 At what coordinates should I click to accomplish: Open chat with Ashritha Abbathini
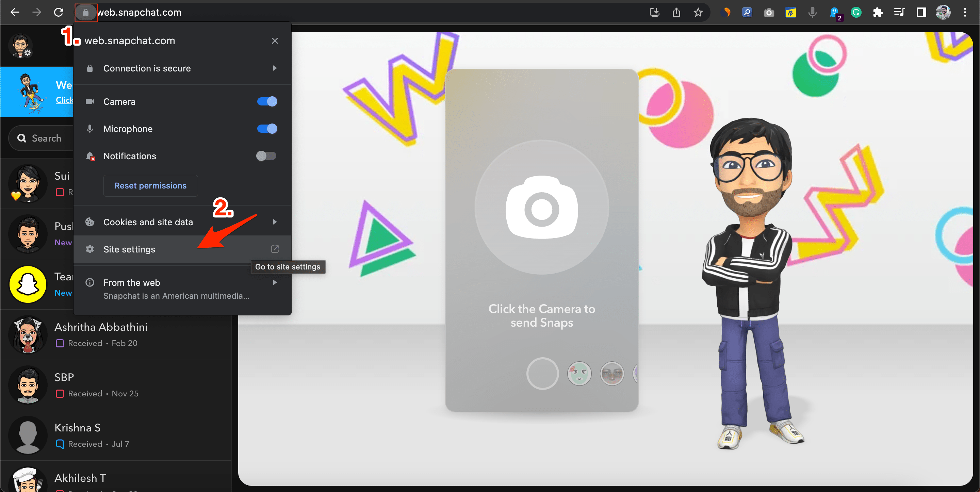tap(116, 335)
